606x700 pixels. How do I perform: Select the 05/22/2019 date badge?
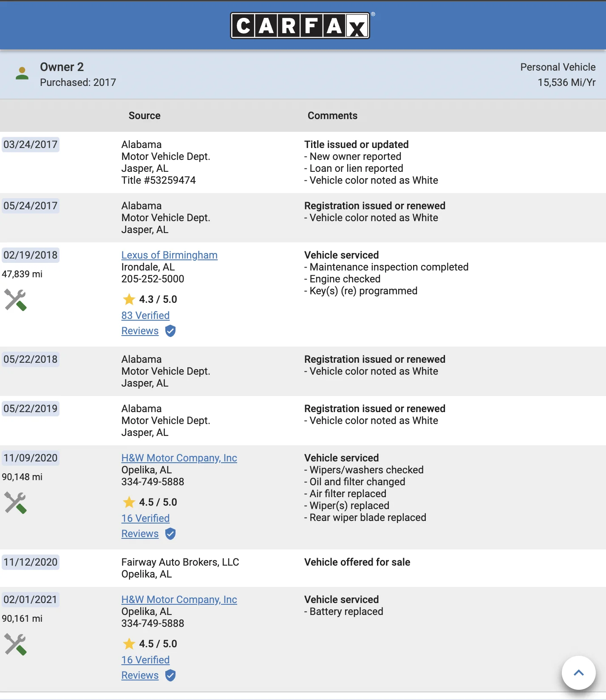(x=30, y=409)
